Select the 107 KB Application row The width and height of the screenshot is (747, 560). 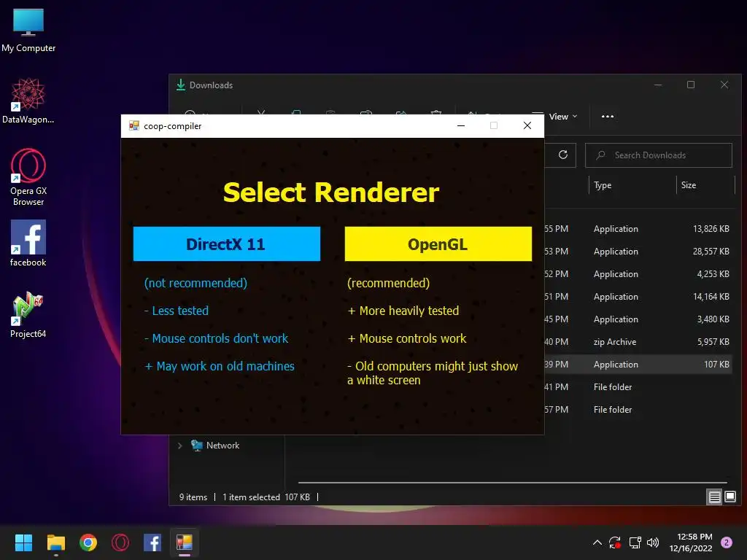pos(638,365)
